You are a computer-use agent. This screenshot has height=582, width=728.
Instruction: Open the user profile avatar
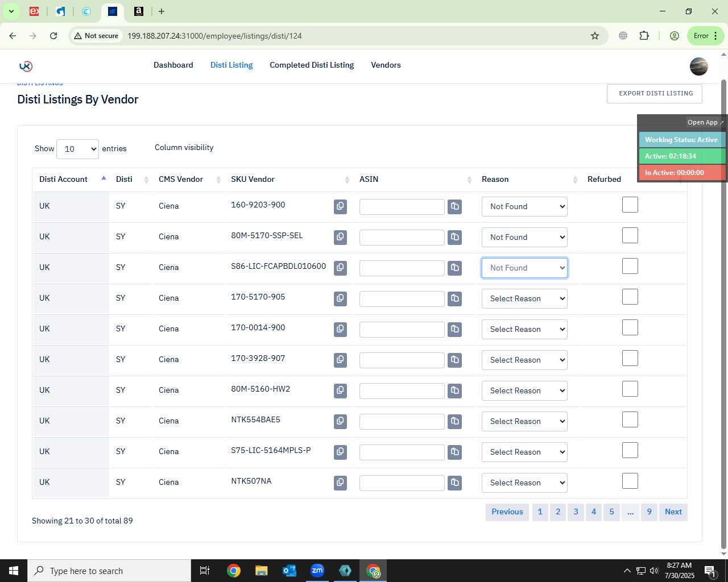pyautogui.click(x=698, y=66)
